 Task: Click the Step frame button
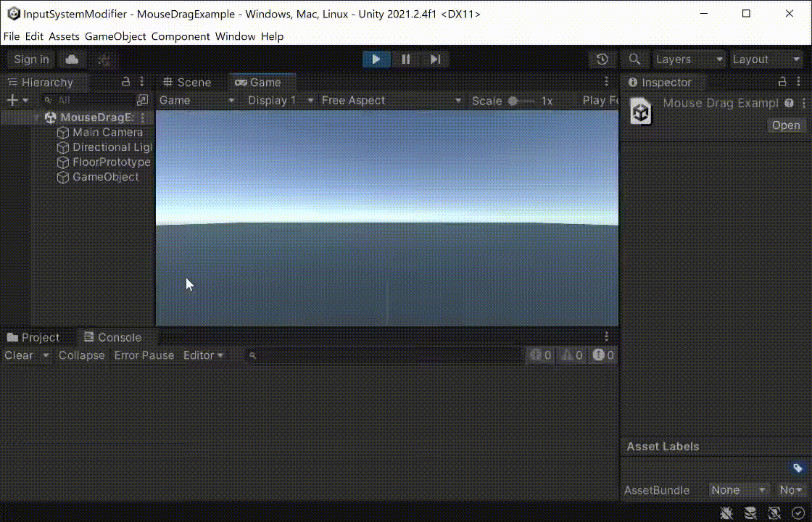pyautogui.click(x=435, y=59)
